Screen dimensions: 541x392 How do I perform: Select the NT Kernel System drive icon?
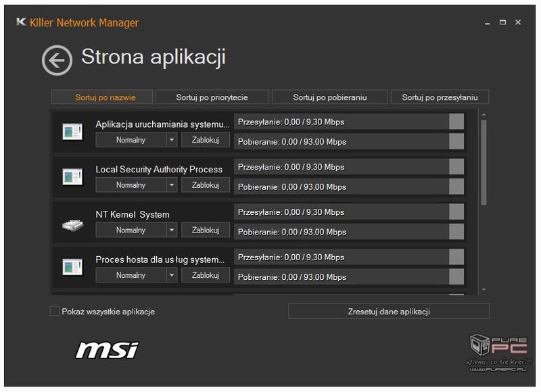coord(73,225)
